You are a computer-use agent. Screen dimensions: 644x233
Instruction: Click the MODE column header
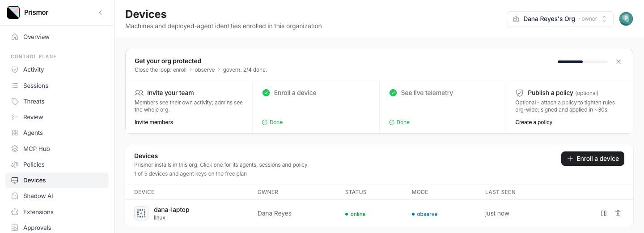pos(420,192)
